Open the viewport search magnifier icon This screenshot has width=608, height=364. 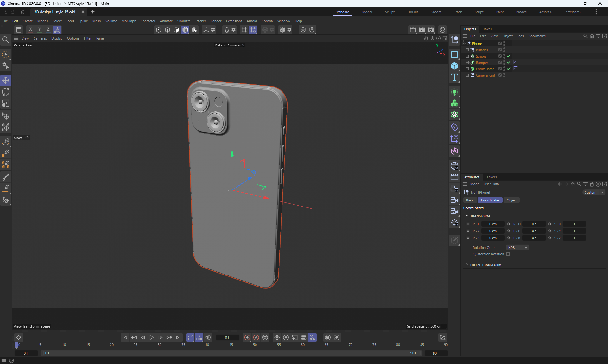pyautogui.click(x=5, y=40)
